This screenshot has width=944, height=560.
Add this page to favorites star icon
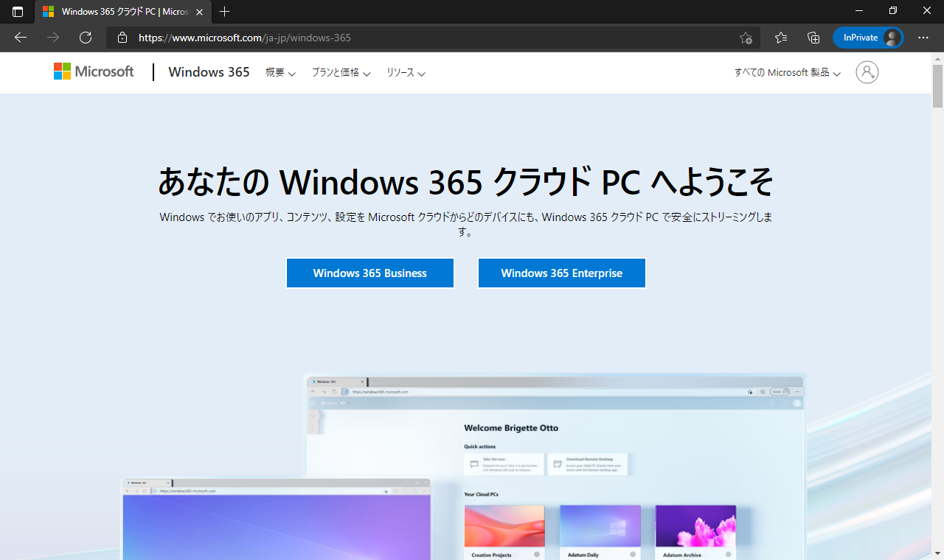tap(746, 38)
